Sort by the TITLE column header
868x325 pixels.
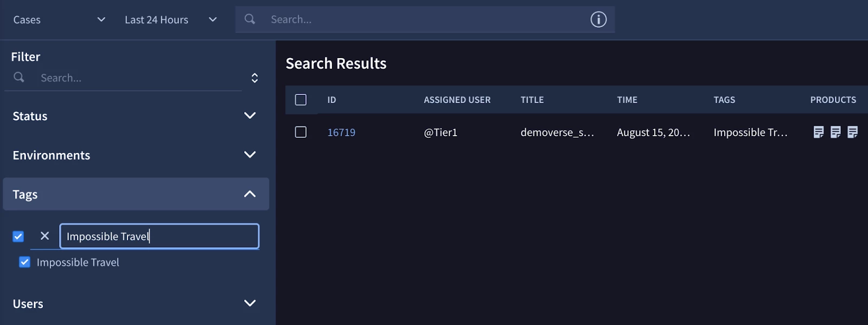coord(532,100)
